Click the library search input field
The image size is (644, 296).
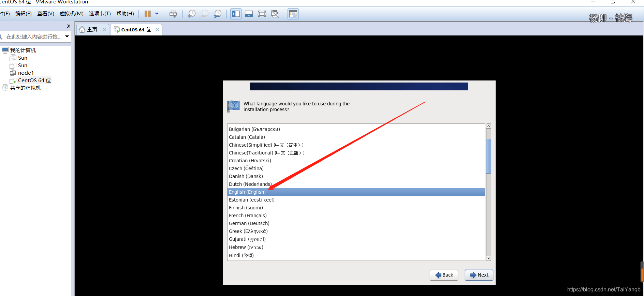click(33, 36)
